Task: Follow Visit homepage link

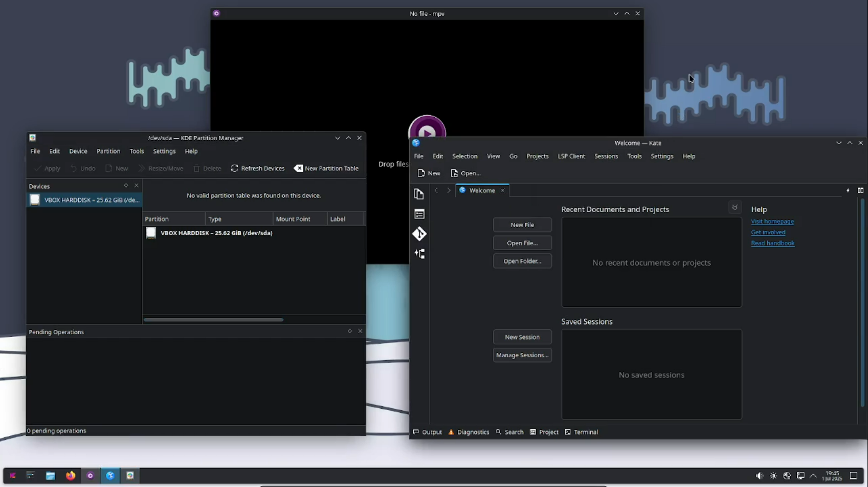Action: 772,222
